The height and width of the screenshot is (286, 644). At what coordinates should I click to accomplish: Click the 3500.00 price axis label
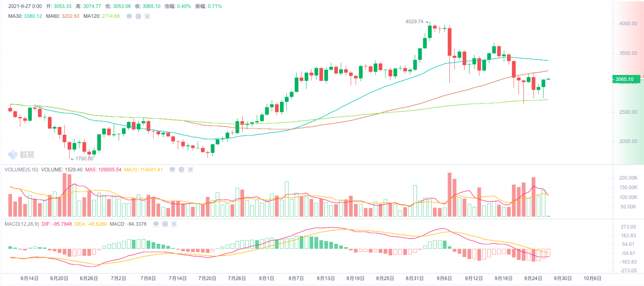coord(628,53)
